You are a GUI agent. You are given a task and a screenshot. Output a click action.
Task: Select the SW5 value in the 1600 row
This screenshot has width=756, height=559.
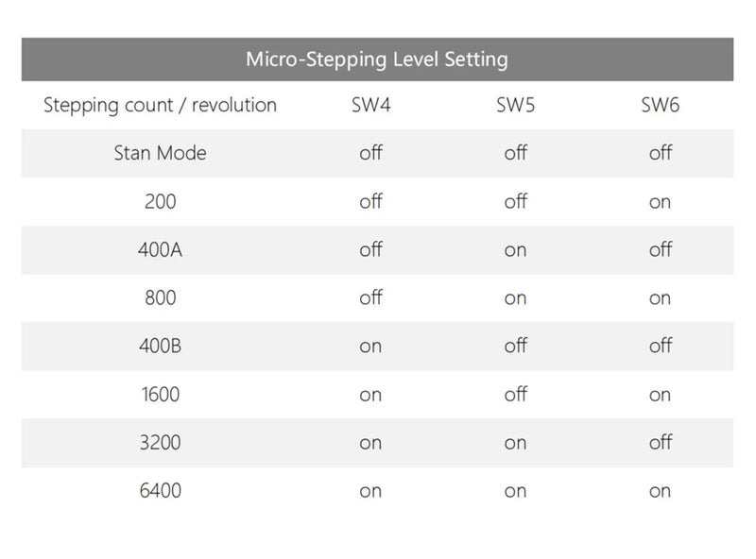pos(515,395)
